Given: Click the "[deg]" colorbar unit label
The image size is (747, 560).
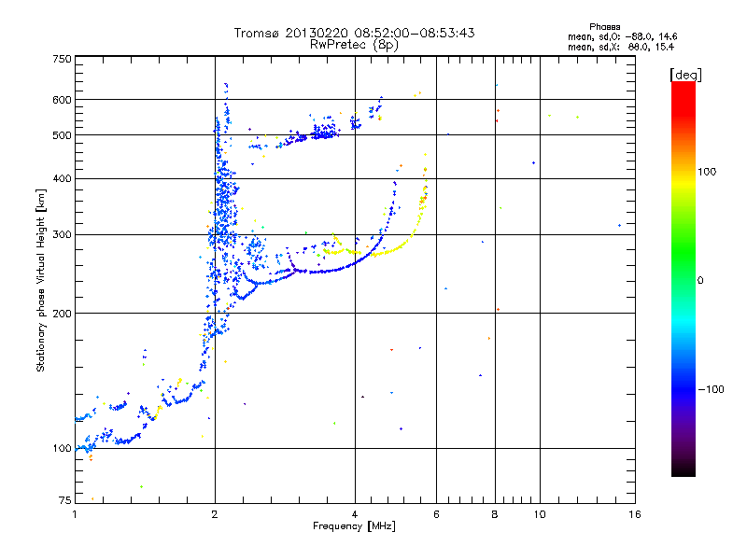Looking at the screenshot, I should tap(685, 75).
